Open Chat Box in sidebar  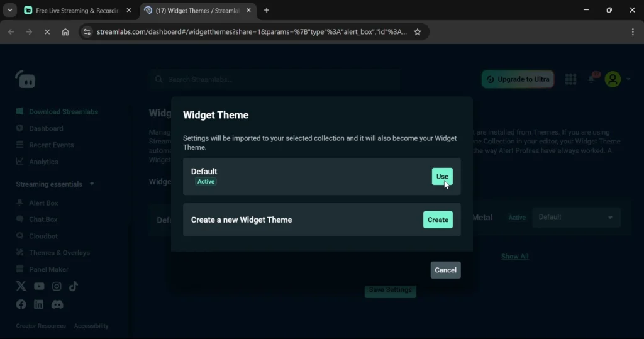click(43, 220)
